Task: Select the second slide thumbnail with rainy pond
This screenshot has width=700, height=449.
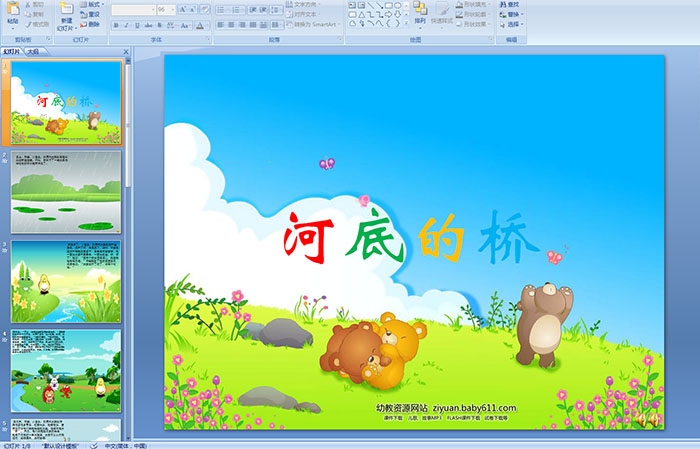Action: [x=66, y=191]
